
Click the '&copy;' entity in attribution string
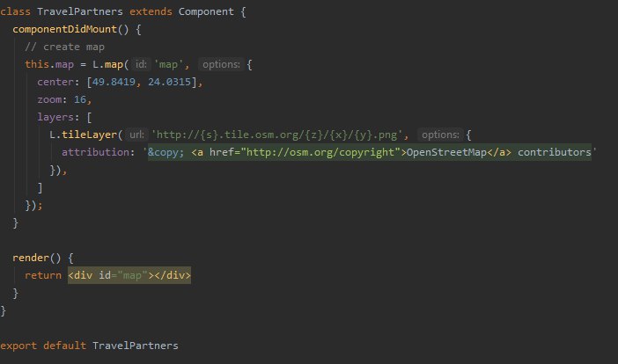tap(166, 152)
